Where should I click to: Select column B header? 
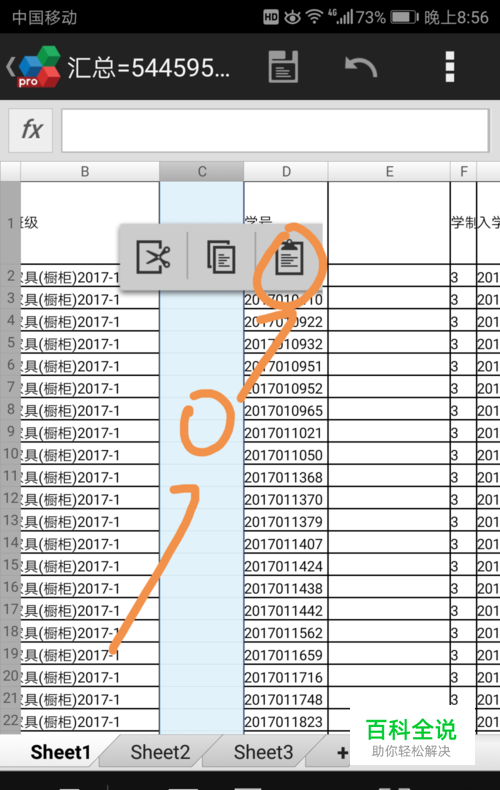[x=90, y=172]
